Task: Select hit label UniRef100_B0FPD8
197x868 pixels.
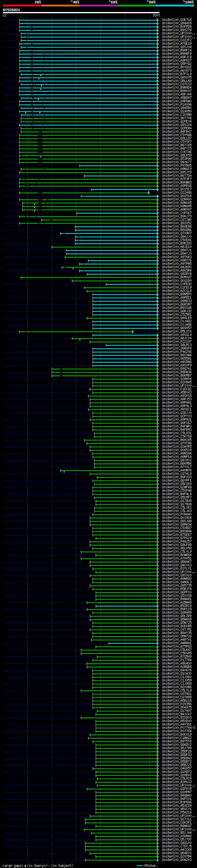Action: [x=177, y=26]
